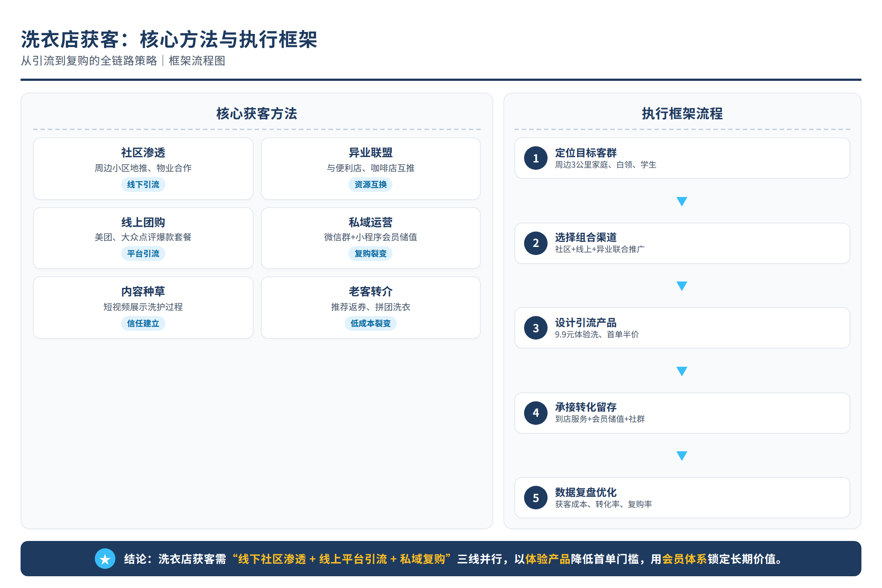Click the text 社区+线上+异业联合推广

[600, 249]
